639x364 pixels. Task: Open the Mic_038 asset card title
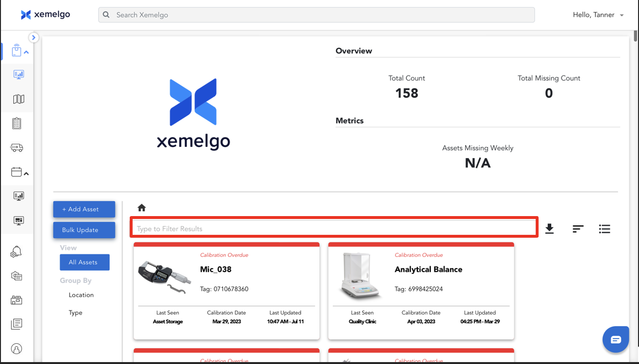[216, 269]
